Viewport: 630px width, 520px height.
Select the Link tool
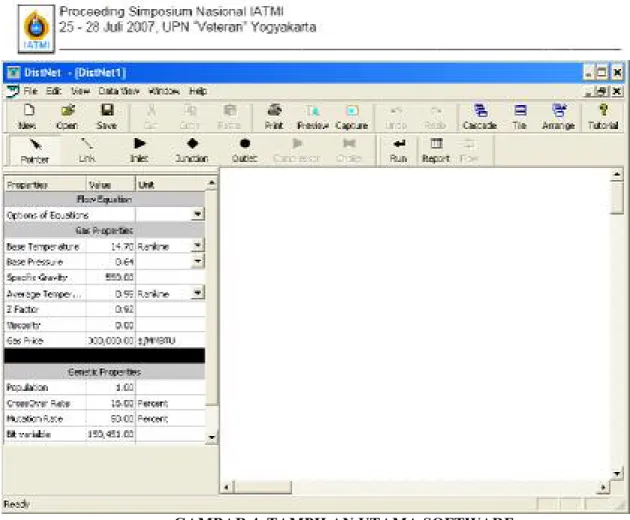coord(87,151)
